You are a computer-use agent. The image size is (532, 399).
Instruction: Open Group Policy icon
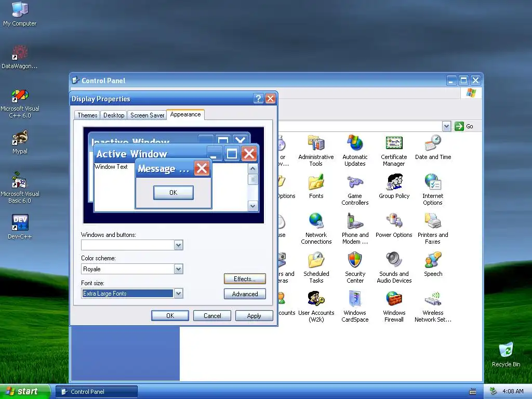[394, 187]
